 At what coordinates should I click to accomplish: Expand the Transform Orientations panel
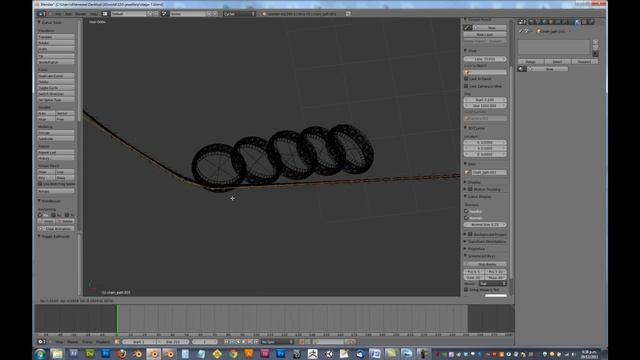(465, 242)
